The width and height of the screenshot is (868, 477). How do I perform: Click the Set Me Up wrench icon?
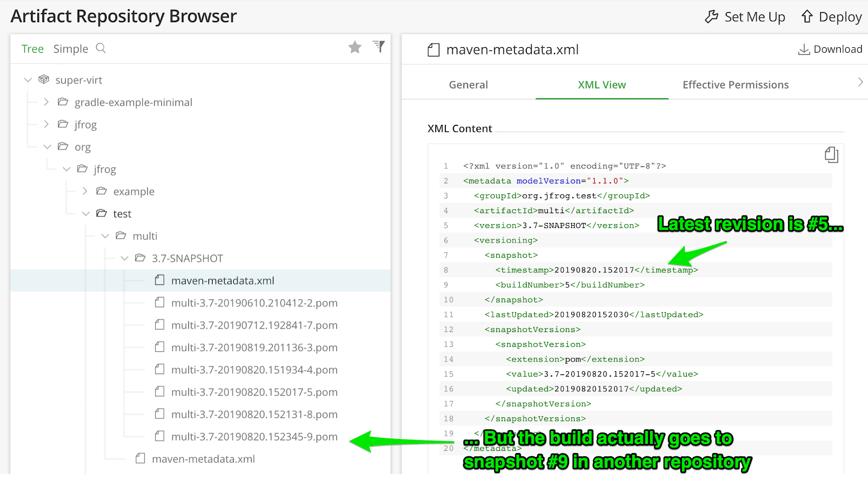click(711, 17)
